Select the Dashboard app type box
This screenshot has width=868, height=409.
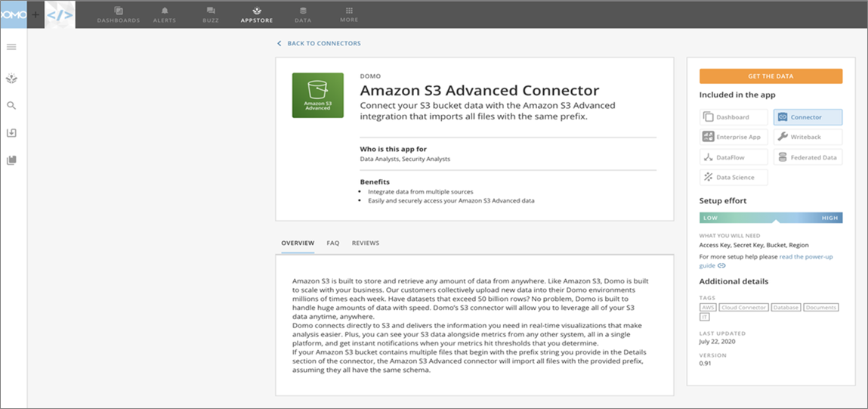[x=734, y=117]
